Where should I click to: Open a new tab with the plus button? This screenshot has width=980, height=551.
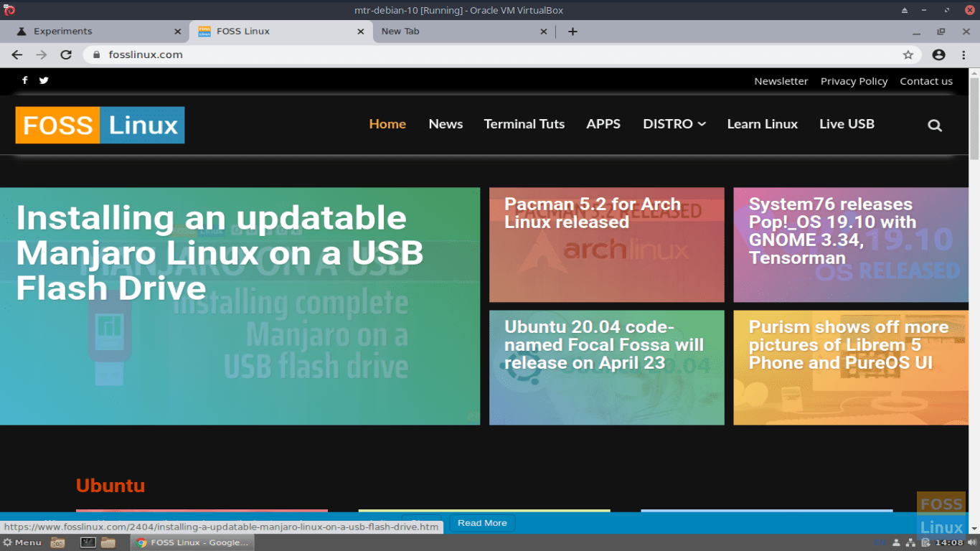(573, 32)
